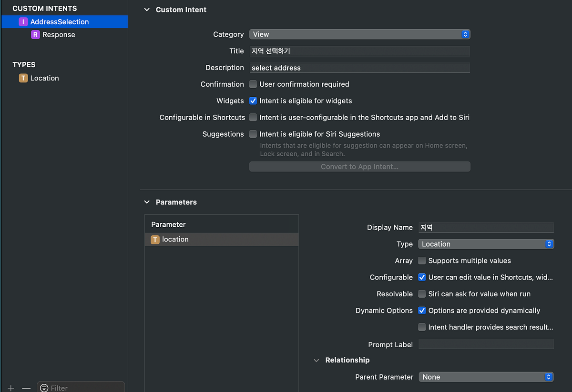Viewport: 572px width, 392px height.
Task: Open the Parent Parameter dropdown
Action: [x=486, y=377]
